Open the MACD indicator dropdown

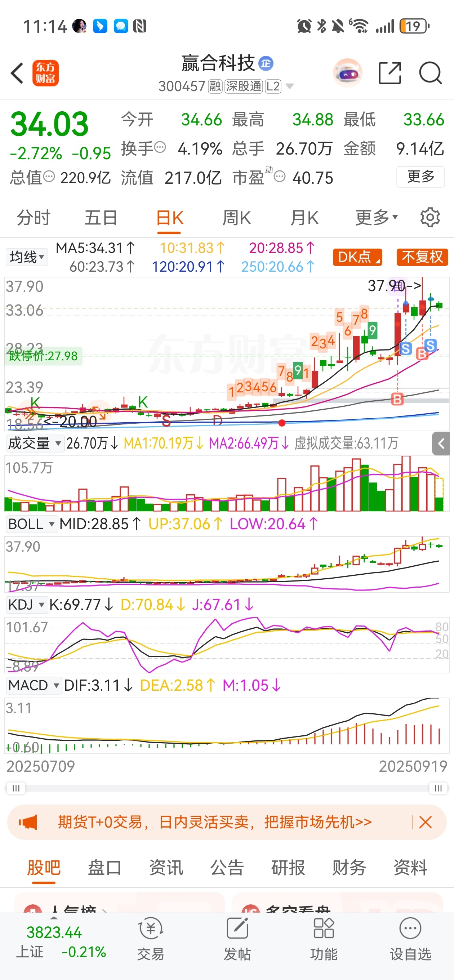(34, 686)
